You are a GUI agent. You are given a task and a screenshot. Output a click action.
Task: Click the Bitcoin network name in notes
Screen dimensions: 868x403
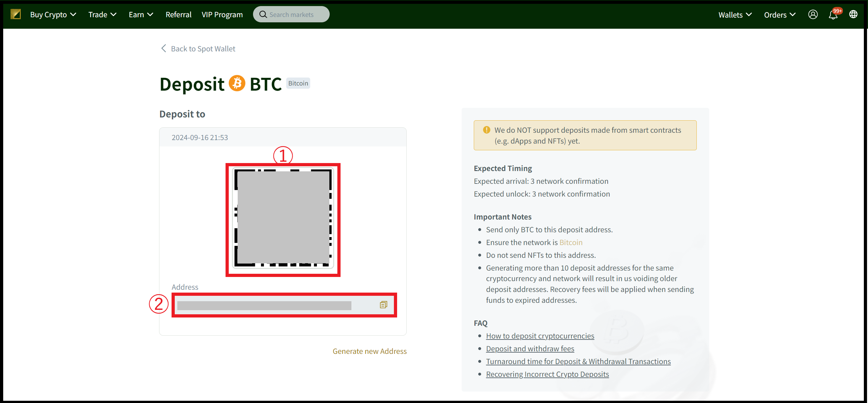pos(571,243)
